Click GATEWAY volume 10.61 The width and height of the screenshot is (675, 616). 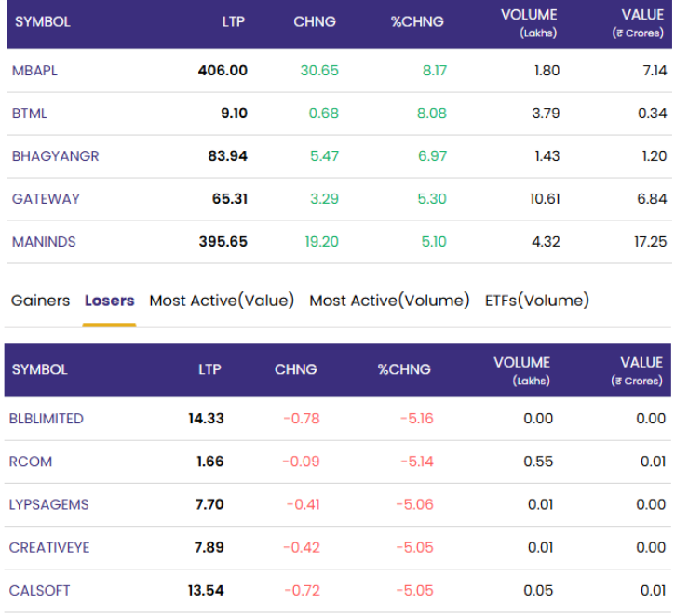(545, 199)
